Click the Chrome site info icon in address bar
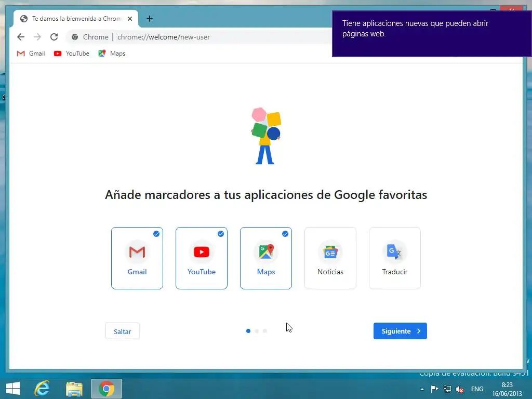Image resolution: width=532 pixels, height=399 pixels. (x=75, y=37)
